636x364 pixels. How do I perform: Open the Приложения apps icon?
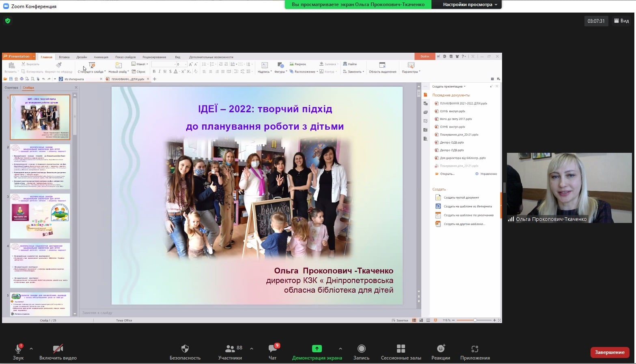475,349
